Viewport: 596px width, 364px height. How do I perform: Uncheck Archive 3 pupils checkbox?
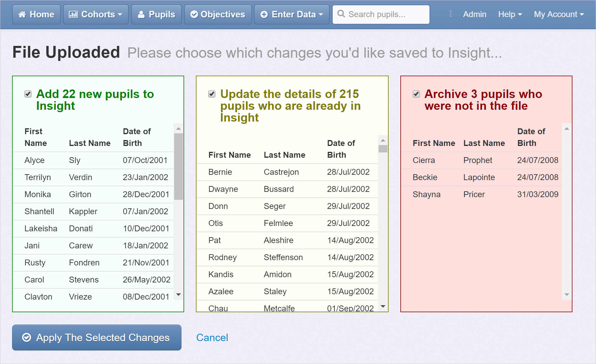point(416,94)
